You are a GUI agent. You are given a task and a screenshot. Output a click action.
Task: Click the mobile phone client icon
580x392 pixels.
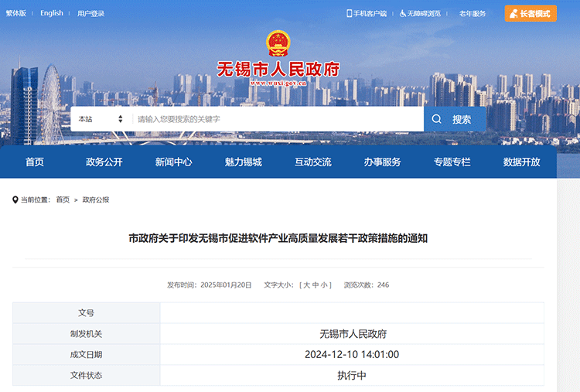click(x=349, y=13)
